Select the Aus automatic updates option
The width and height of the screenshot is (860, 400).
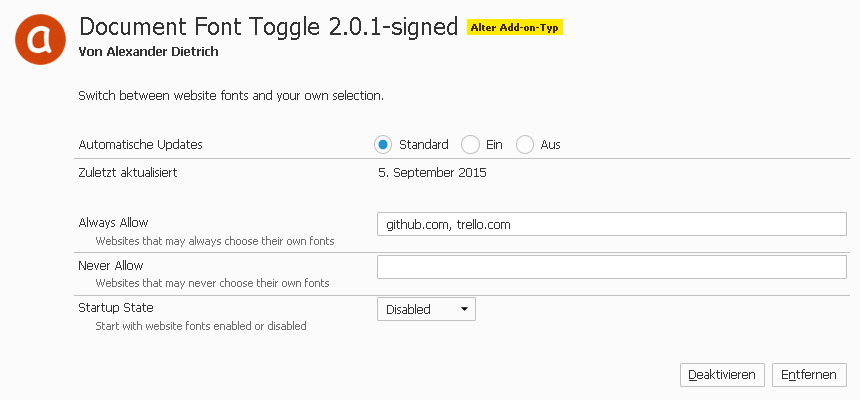pyautogui.click(x=525, y=145)
